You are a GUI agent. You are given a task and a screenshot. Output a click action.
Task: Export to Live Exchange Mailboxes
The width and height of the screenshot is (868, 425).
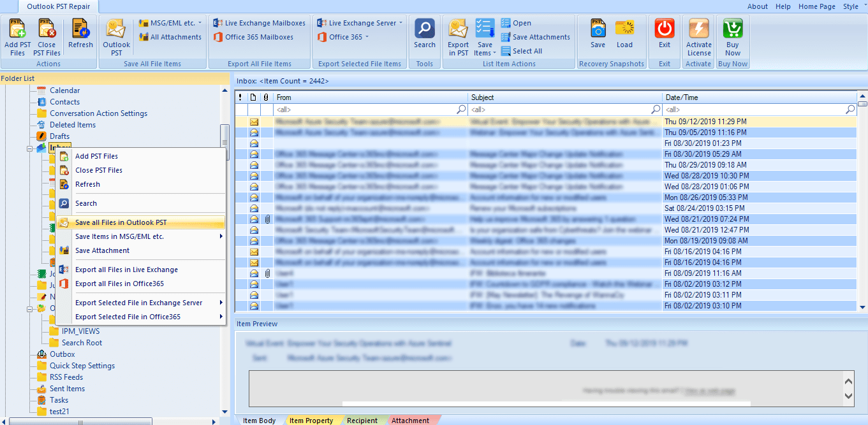point(259,23)
